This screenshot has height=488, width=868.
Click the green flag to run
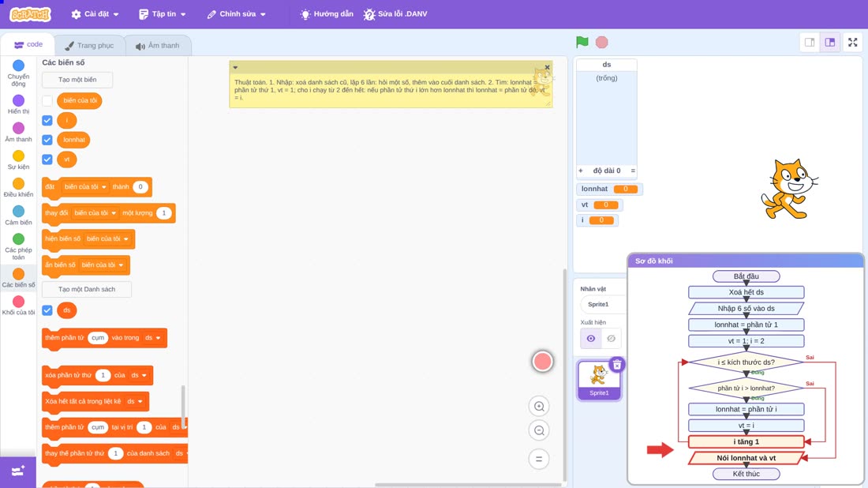point(582,42)
